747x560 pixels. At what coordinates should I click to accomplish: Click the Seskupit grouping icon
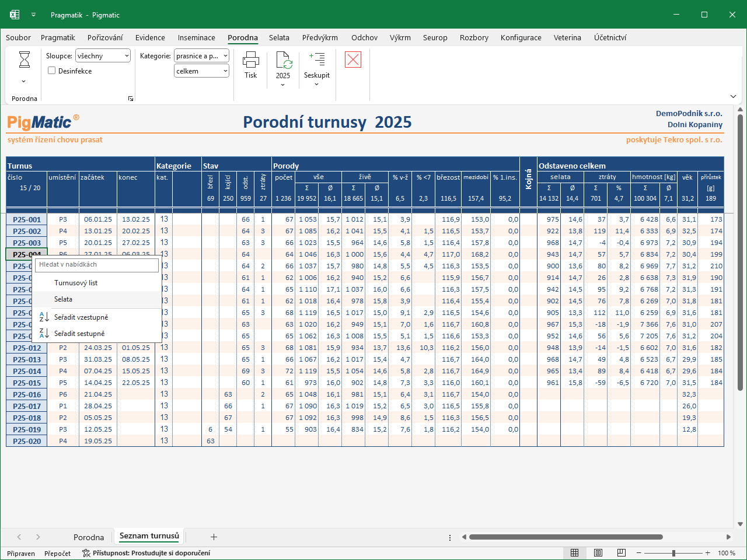click(317, 59)
